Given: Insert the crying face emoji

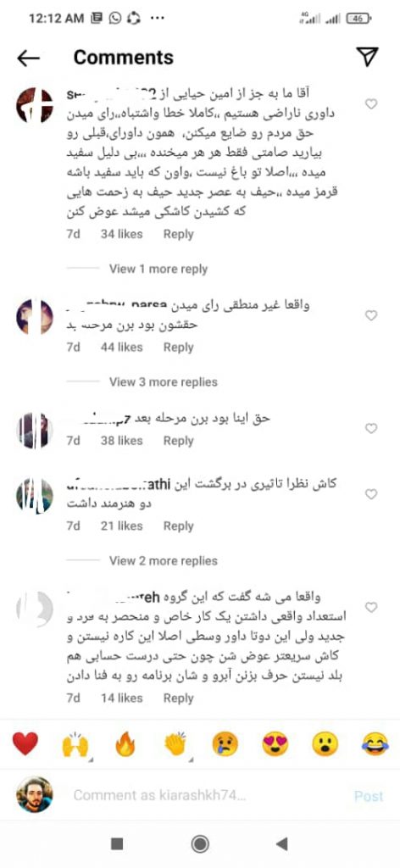Looking at the screenshot, I should [x=225, y=744].
